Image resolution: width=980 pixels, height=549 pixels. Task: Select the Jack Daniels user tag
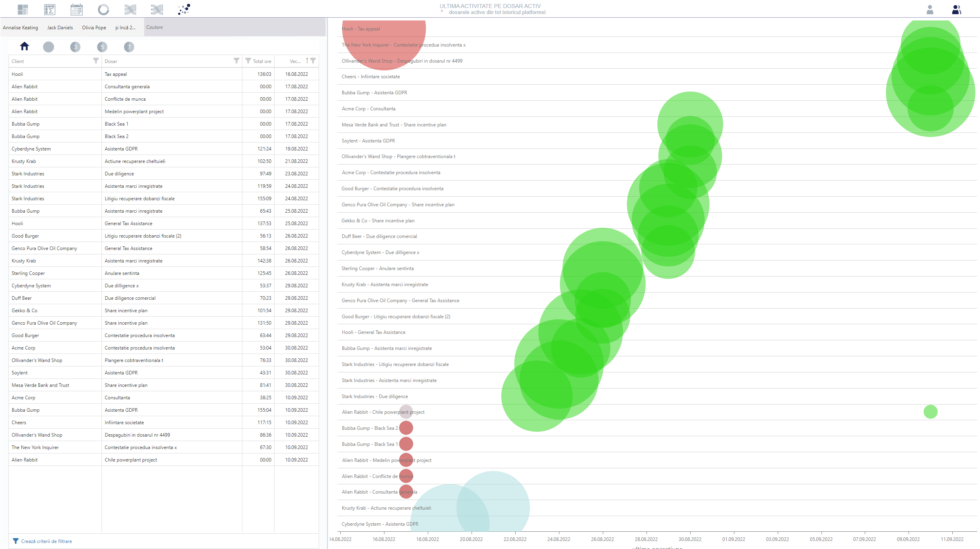(60, 28)
